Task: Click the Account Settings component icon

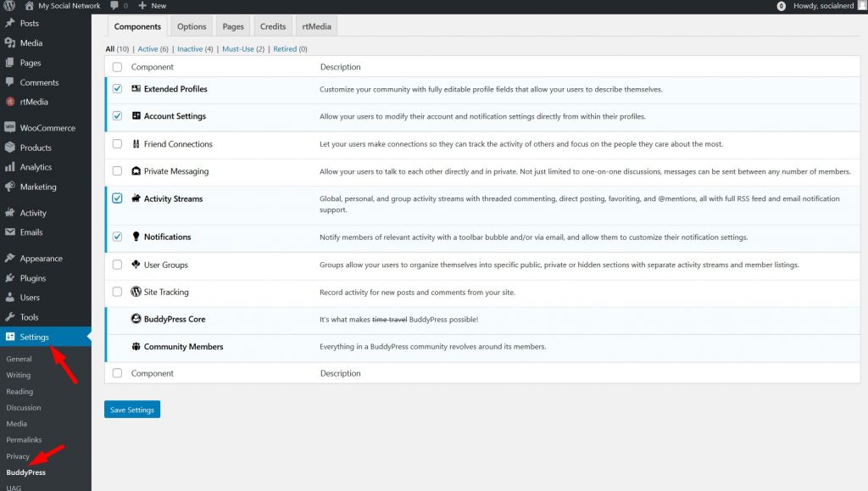Action: (x=136, y=115)
